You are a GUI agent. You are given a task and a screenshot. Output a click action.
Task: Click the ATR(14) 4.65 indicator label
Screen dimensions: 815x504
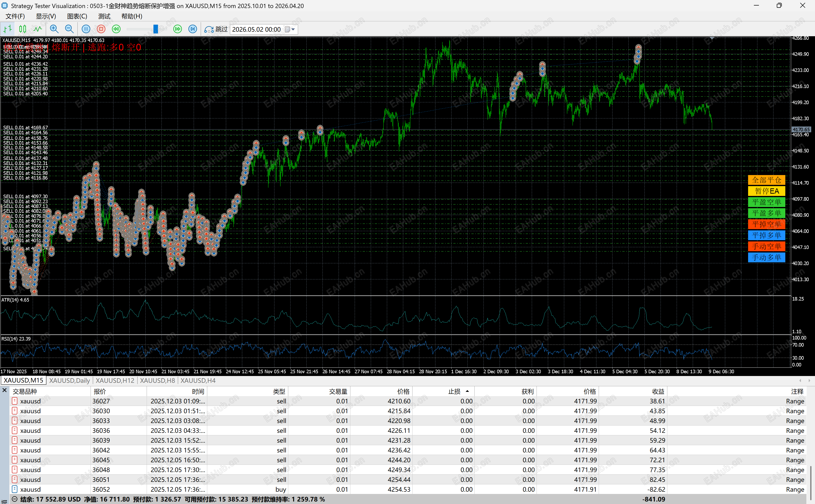(15, 300)
